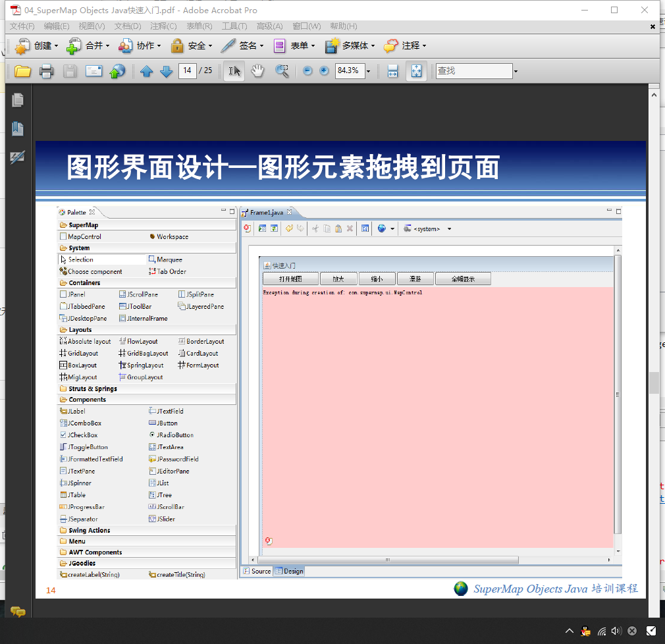Image resolution: width=665 pixels, height=644 pixels.
Task: Open the zoom percentage dropdown
Action: pyautogui.click(x=368, y=71)
